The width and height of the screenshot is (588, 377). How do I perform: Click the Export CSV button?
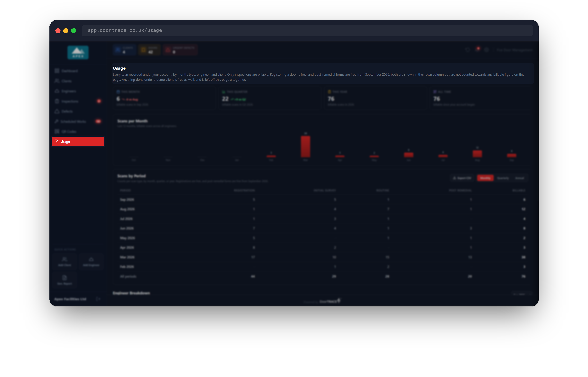(x=462, y=178)
